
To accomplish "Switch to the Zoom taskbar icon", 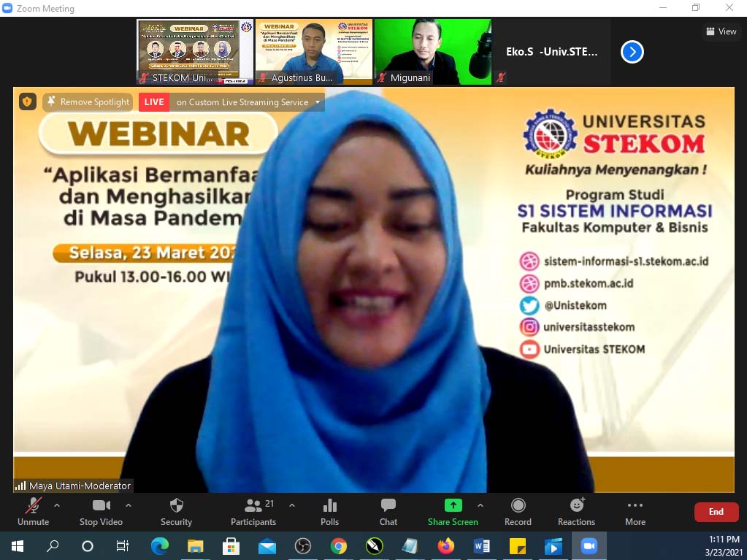I will click(589, 545).
